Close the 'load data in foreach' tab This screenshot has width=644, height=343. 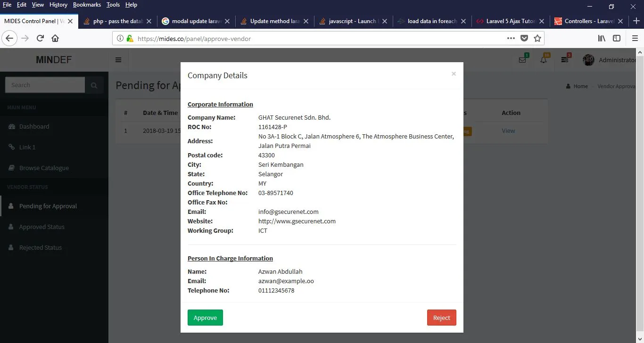[463, 21]
